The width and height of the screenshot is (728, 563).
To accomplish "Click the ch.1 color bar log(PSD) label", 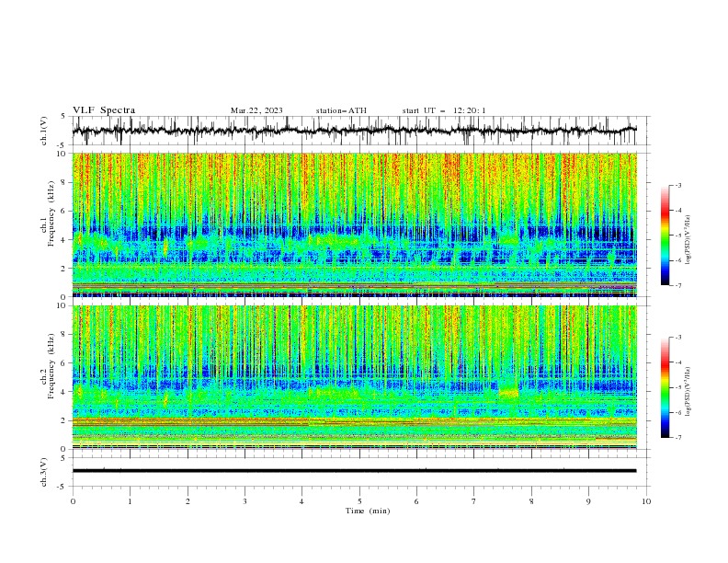I will (688, 240).
